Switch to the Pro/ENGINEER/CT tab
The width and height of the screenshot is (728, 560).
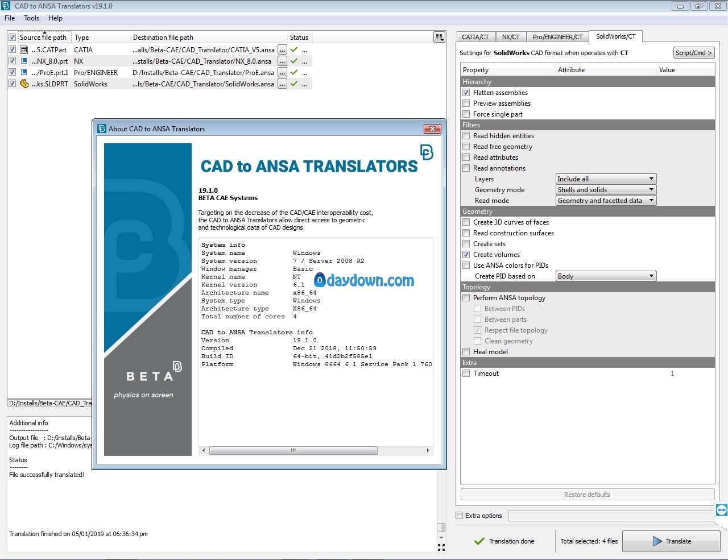coord(557,37)
